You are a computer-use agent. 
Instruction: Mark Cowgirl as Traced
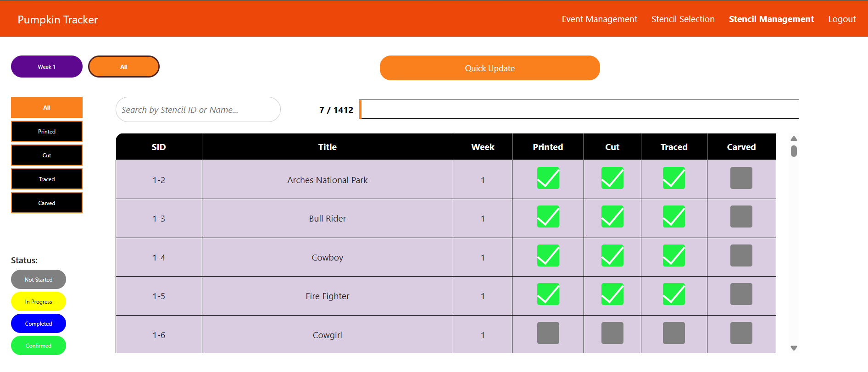pyautogui.click(x=673, y=333)
